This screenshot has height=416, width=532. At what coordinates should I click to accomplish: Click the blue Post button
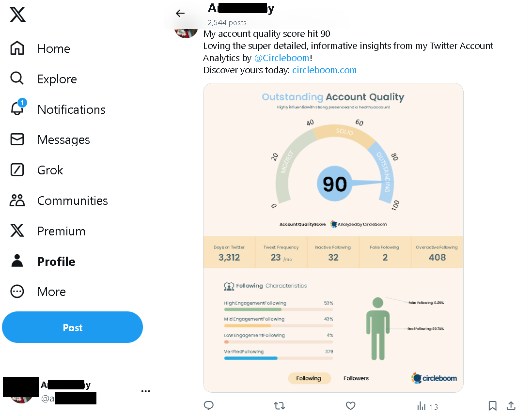(x=72, y=327)
